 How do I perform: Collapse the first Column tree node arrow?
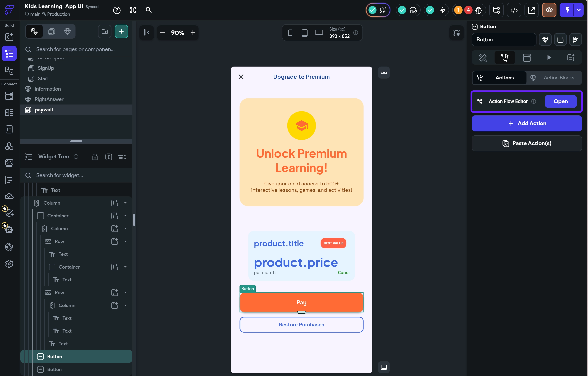pos(125,203)
